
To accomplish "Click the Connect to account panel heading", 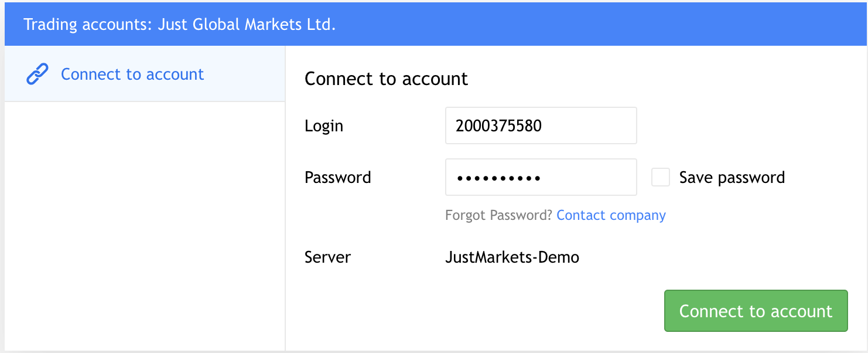I will (x=386, y=79).
